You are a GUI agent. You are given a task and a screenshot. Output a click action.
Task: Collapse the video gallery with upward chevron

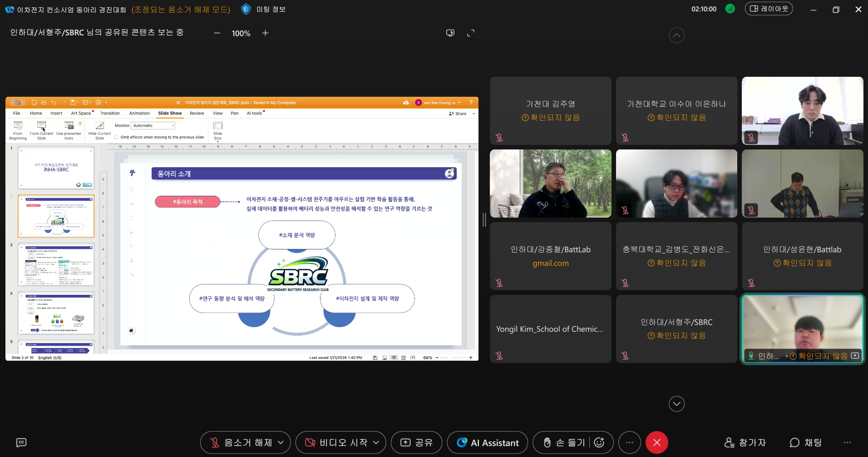tap(676, 35)
